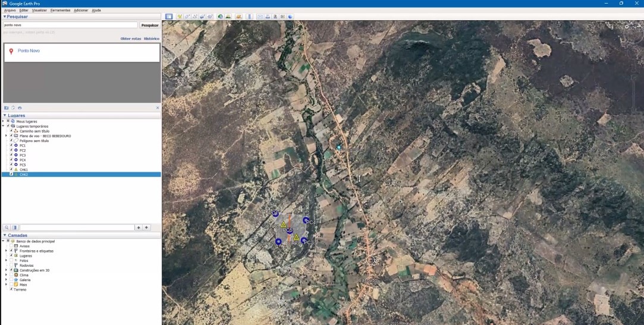Viewport: 644px width, 325px height.
Task: Toggle the sidebar visibility toolbar button
Action: [x=169, y=17]
